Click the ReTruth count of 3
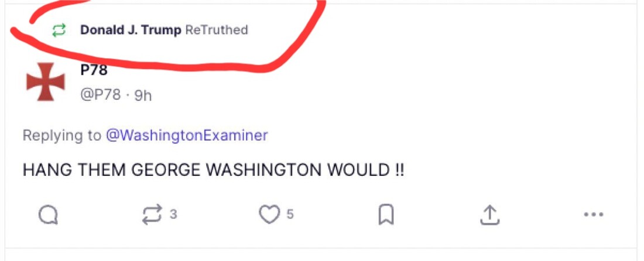This screenshot has width=644, height=261. pyautogui.click(x=173, y=215)
